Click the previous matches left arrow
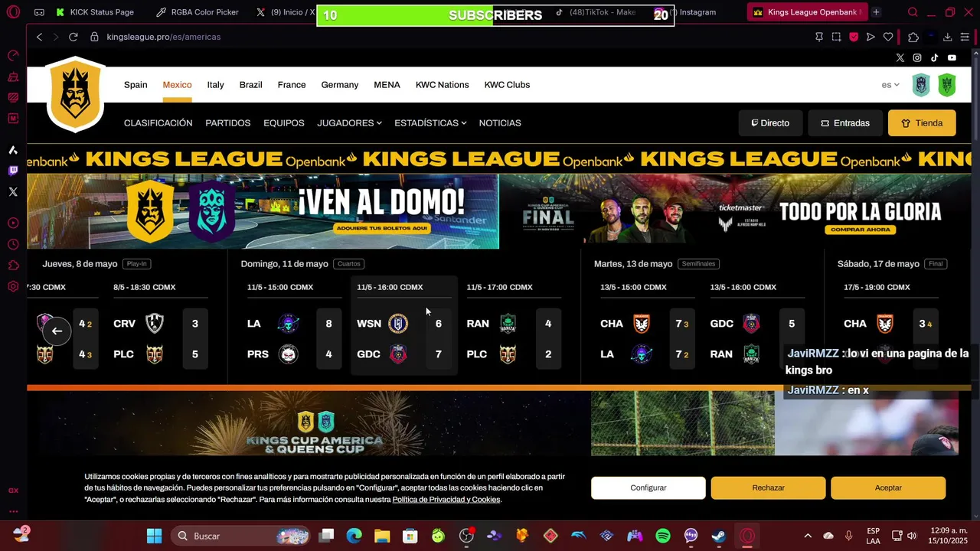 [57, 331]
